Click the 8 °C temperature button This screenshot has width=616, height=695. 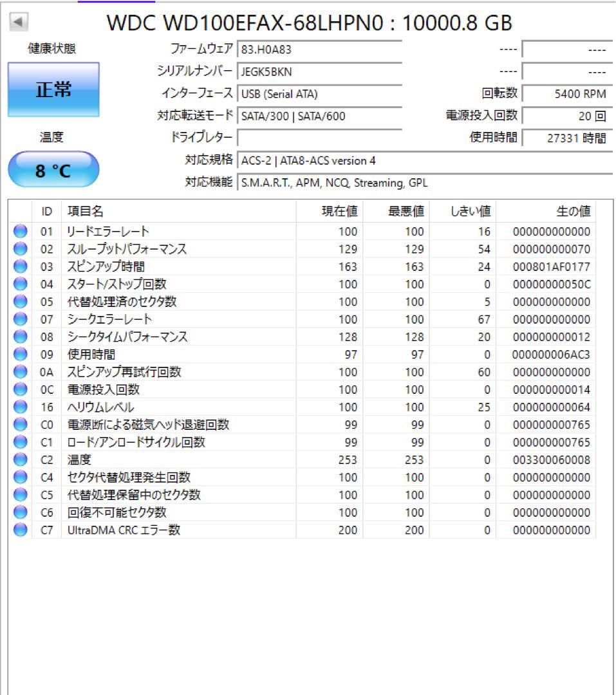pos(53,171)
